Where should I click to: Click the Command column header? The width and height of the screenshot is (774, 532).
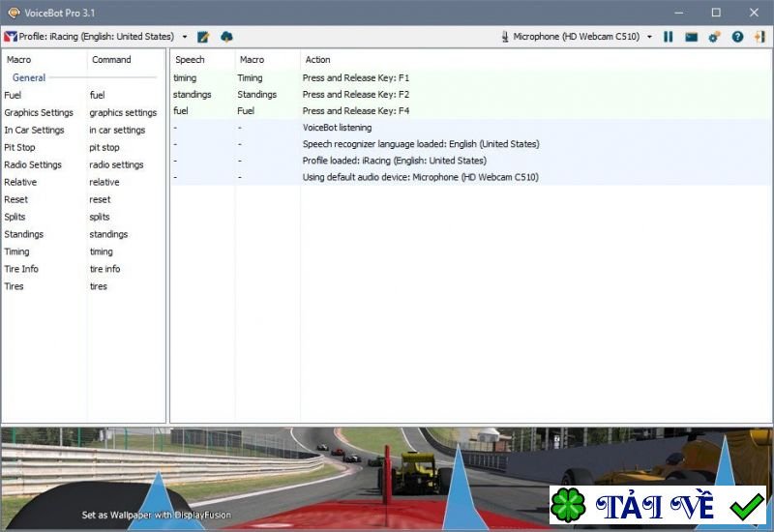point(111,60)
